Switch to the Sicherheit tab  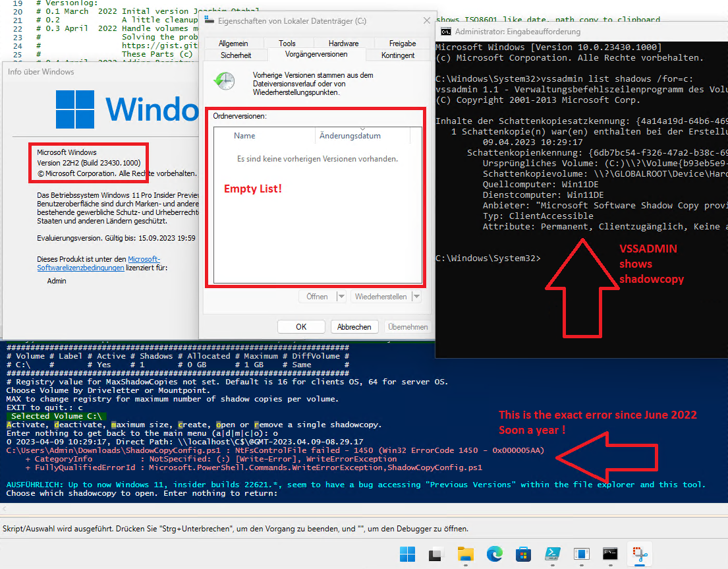(x=236, y=55)
